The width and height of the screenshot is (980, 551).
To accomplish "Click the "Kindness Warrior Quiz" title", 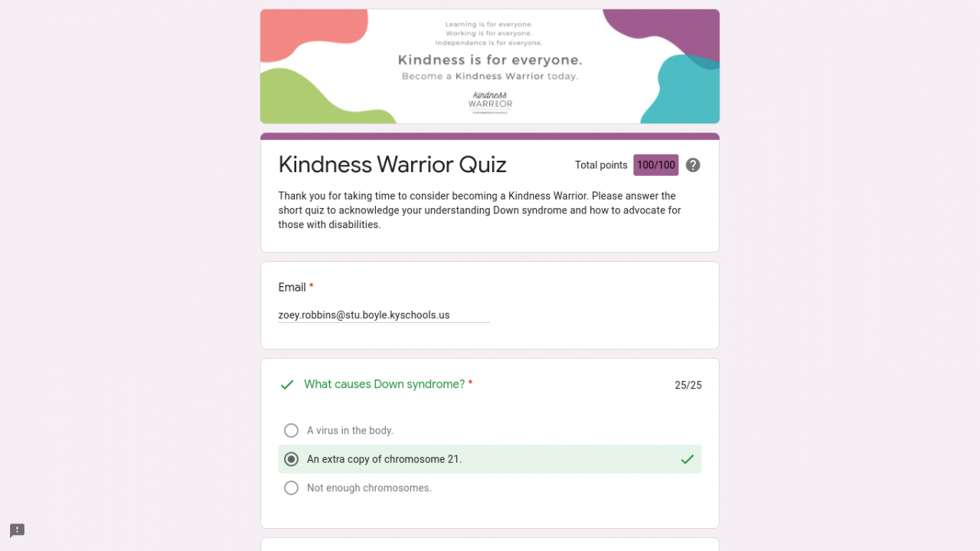I will pos(392,165).
